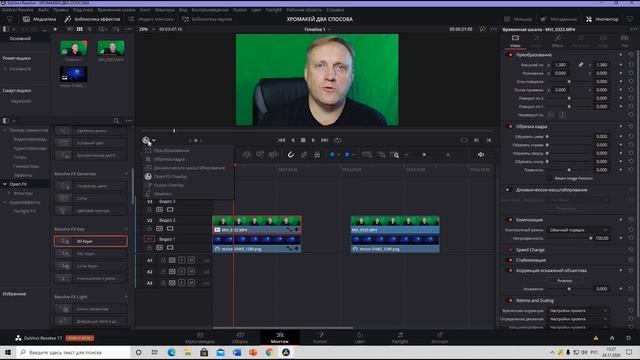640x360 pixels.
Task: Toggle the Инспектор panel button
Action: [x=602, y=19]
